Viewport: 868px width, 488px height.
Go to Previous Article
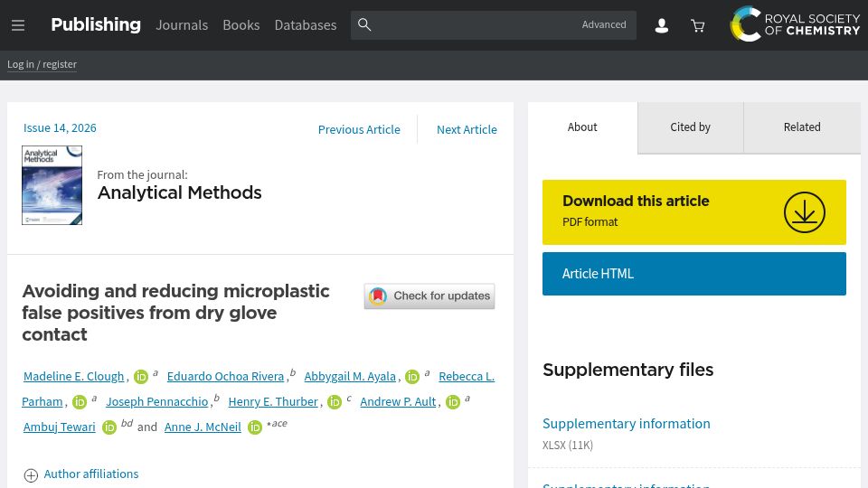tap(359, 129)
